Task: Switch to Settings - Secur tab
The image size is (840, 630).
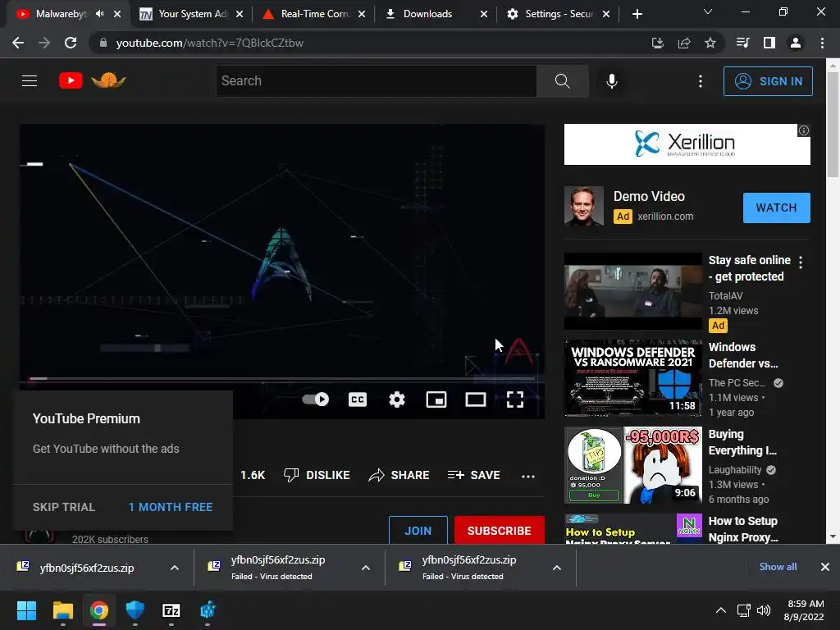Action: pyautogui.click(x=559, y=14)
